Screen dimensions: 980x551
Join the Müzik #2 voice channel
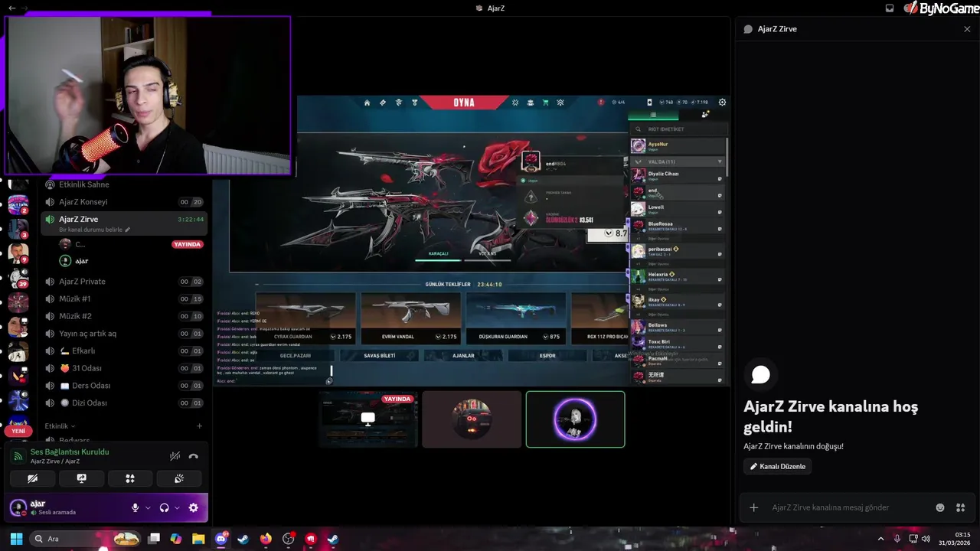[124, 316]
